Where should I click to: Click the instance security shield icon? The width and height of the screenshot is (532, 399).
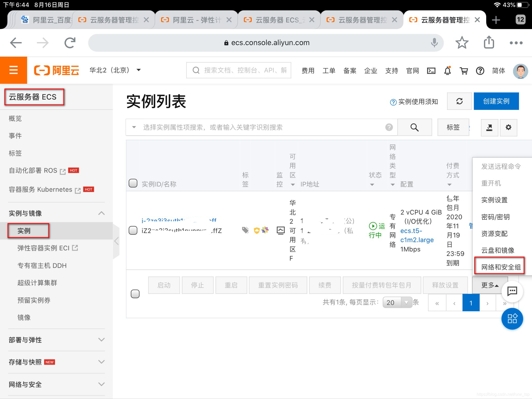tap(257, 230)
